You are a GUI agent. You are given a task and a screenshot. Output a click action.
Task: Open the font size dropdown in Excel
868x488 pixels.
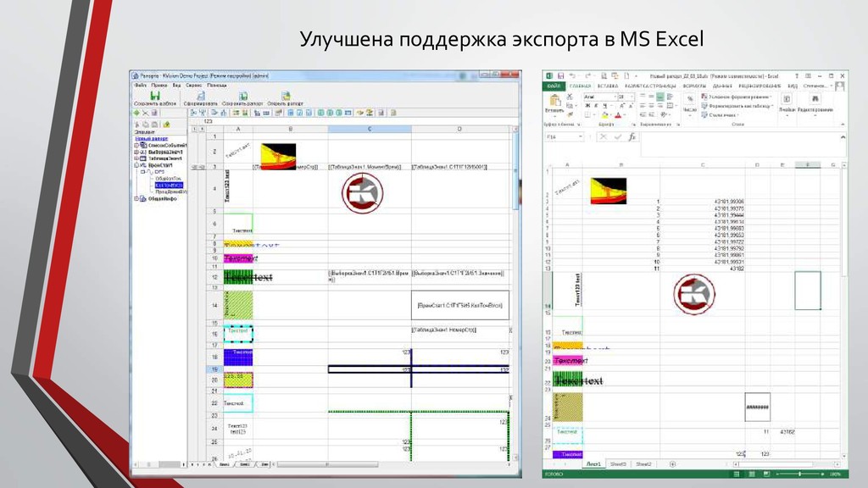[631, 97]
